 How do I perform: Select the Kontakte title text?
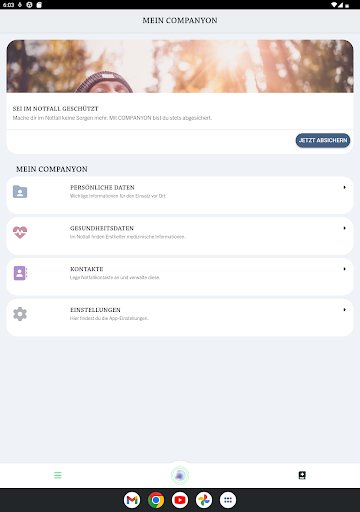coord(87,269)
